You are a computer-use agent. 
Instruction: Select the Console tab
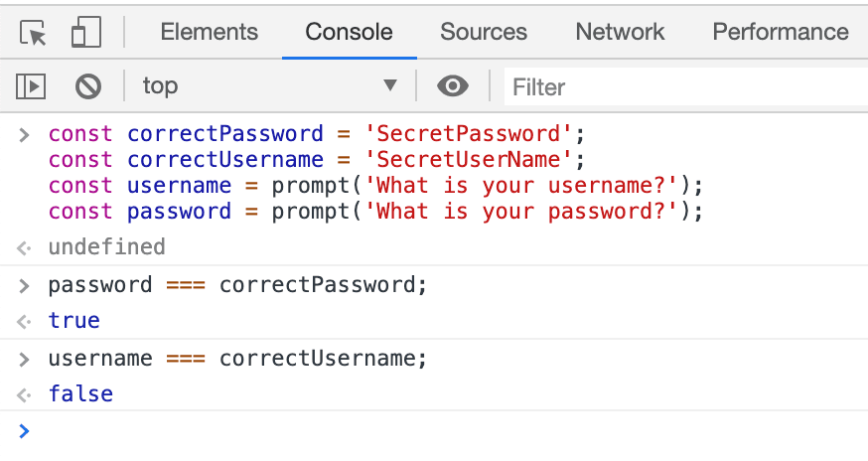point(349,32)
